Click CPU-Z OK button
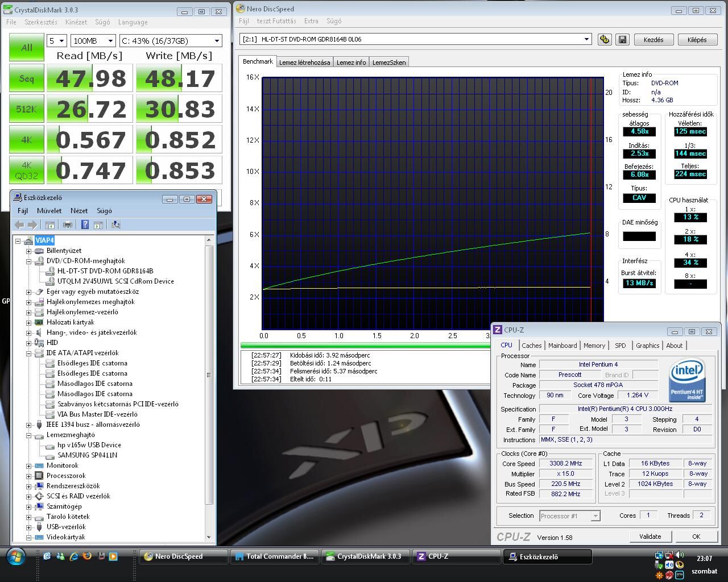 point(696,537)
